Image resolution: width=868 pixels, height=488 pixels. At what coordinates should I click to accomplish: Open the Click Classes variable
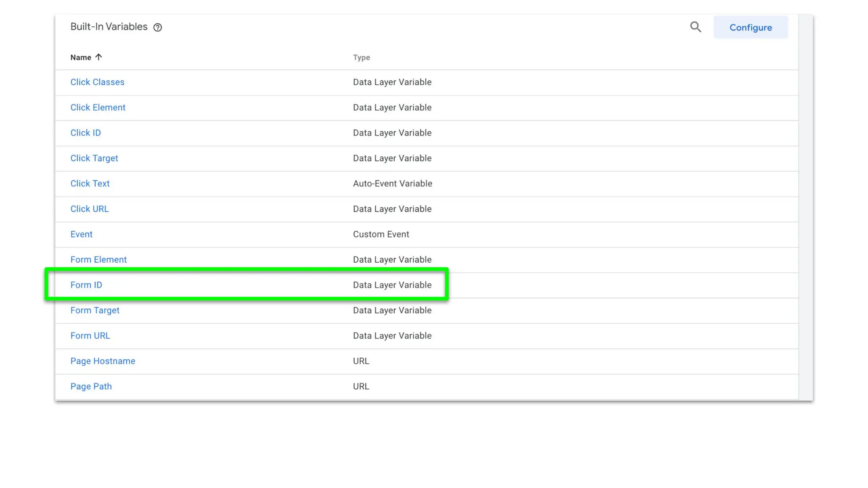97,82
